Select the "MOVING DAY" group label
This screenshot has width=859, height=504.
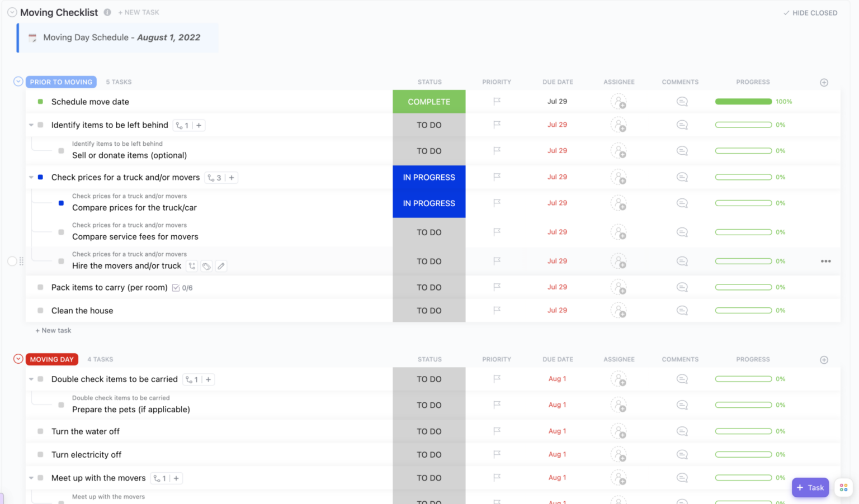(x=51, y=359)
